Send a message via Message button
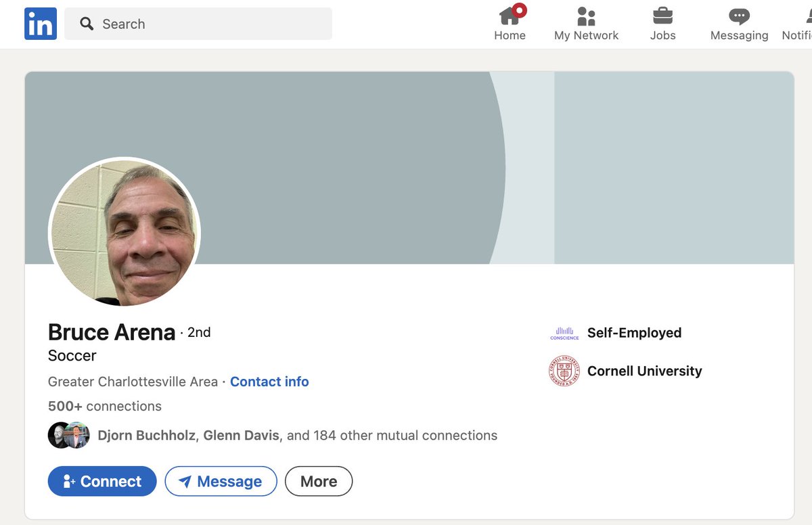 (x=221, y=481)
